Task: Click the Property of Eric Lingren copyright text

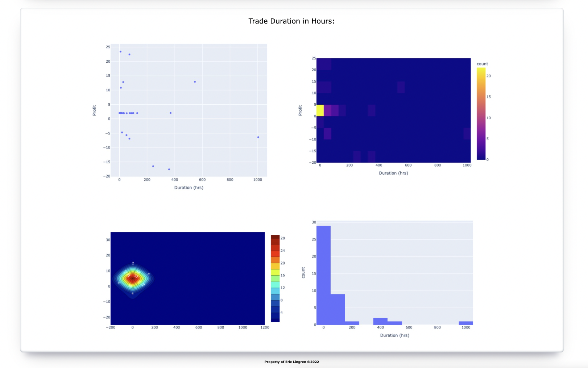Action: tap(291, 361)
